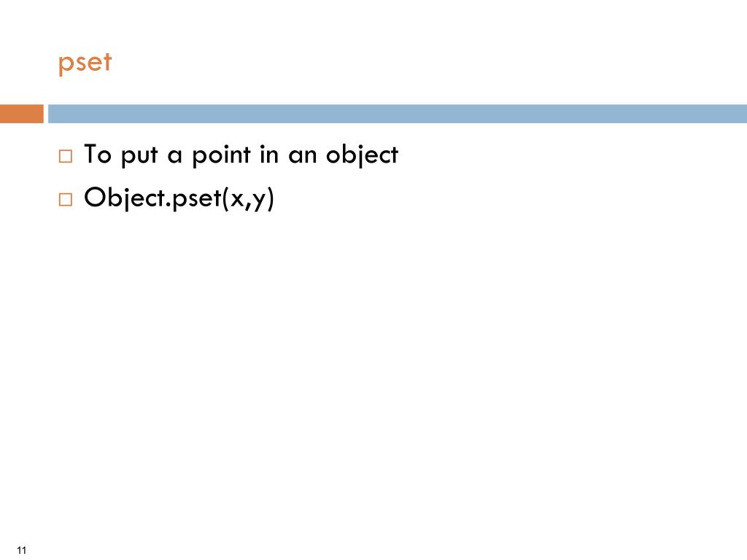This screenshot has width=747, height=560.
Task: Click the square bullet before 'Object.pset'
Action: [66, 199]
